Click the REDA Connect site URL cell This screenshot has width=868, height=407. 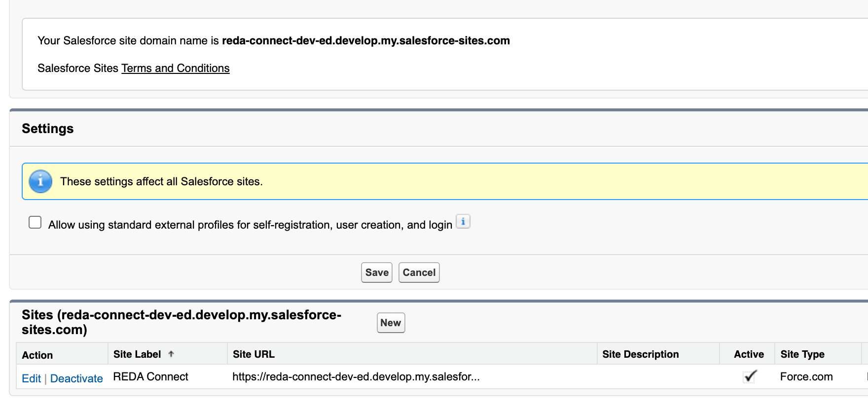click(356, 376)
